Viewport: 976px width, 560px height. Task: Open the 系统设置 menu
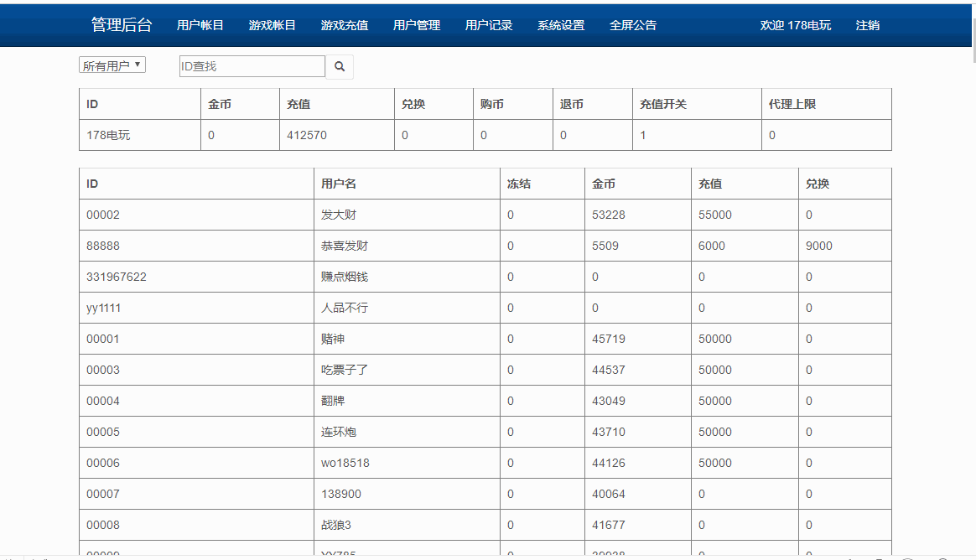click(559, 25)
